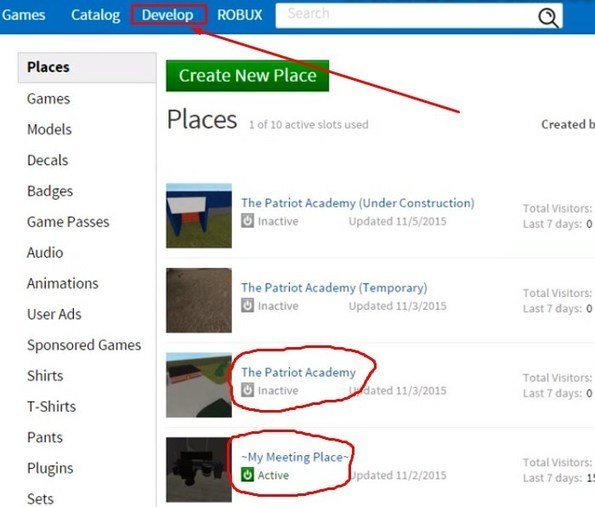
Task: Open Sponsored Games in the sidebar
Action: coord(84,345)
